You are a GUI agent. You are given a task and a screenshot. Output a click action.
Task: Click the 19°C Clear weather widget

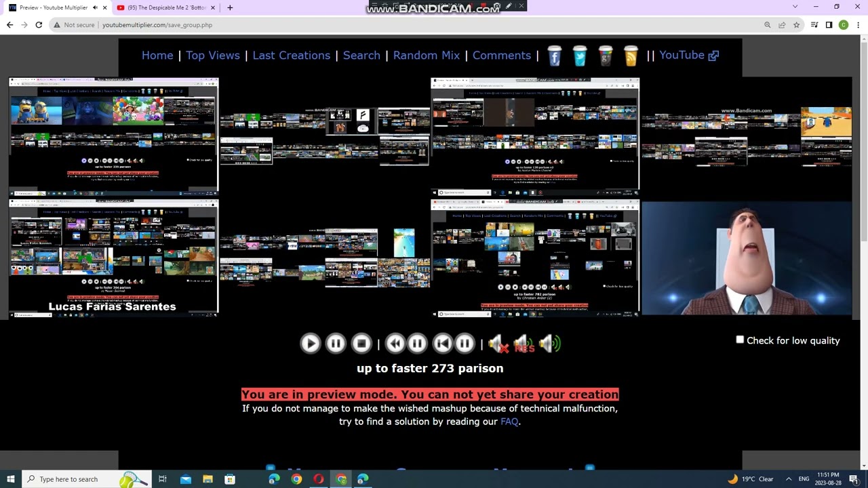(x=751, y=479)
